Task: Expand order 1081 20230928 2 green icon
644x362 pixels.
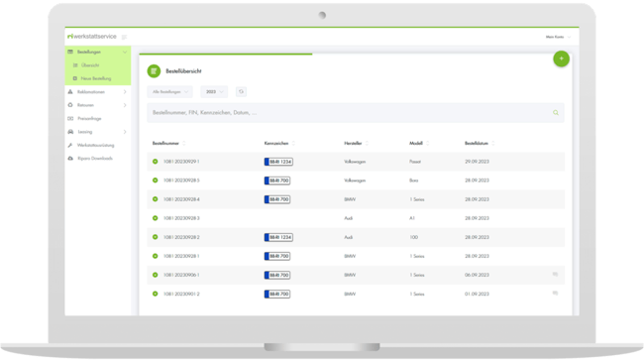Action: [x=156, y=237]
